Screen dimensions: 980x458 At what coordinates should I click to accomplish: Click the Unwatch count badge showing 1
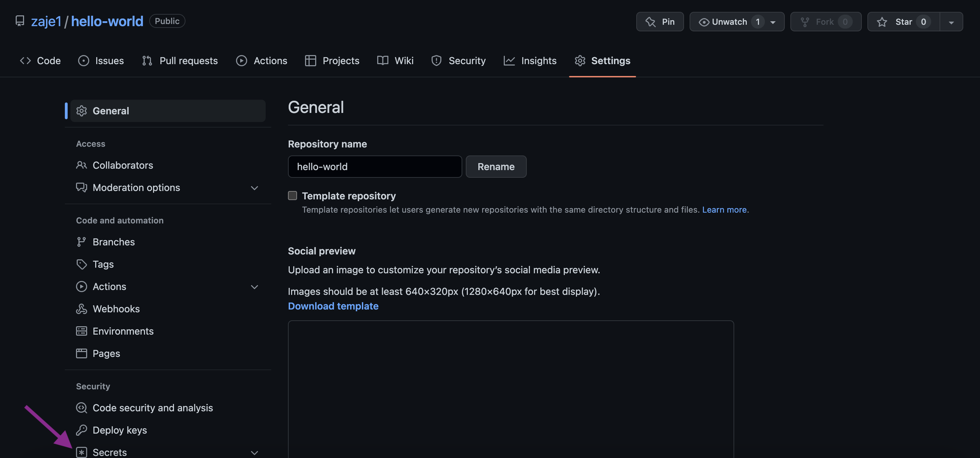pos(758,22)
